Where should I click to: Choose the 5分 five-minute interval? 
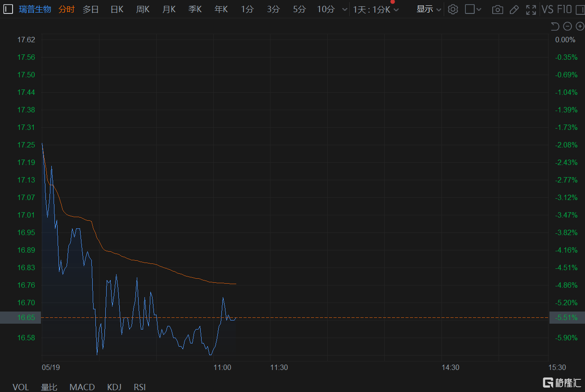point(299,9)
